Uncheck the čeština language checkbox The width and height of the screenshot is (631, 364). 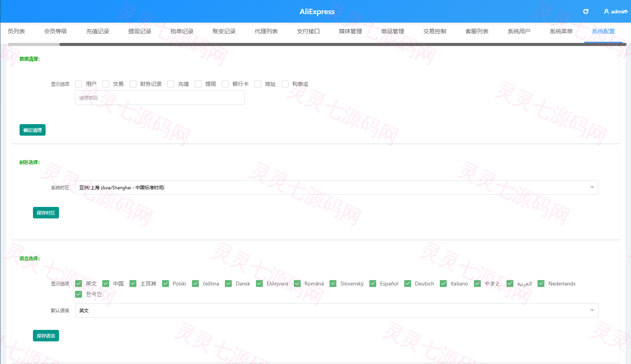195,284
